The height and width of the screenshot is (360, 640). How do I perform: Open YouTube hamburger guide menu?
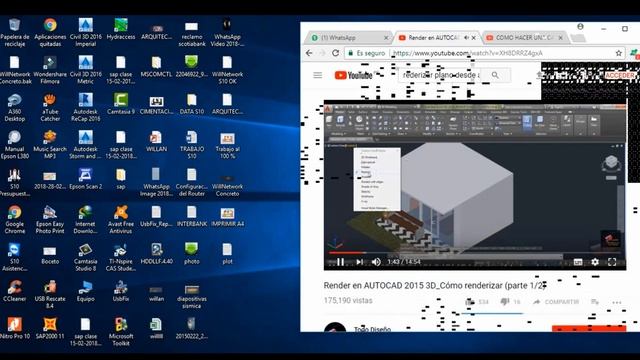tap(318, 75)
